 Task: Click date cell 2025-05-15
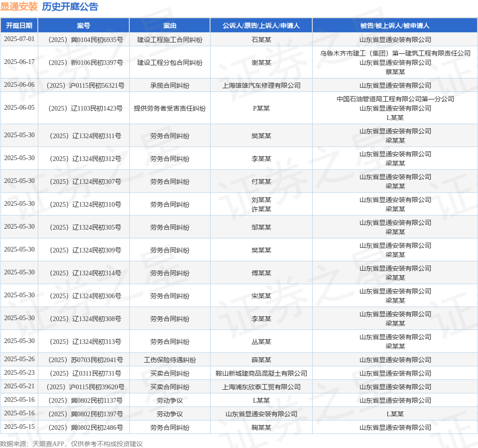(19, 427)
